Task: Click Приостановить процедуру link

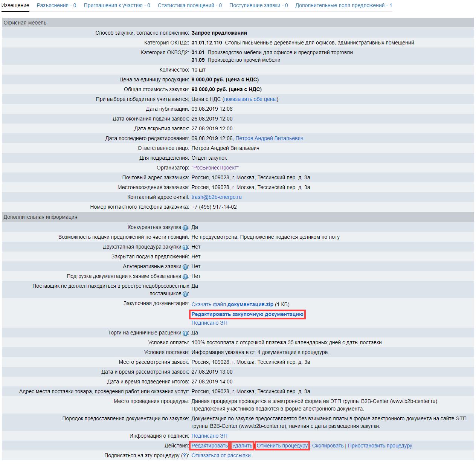Action: pyautogui.click(x=380, y=446)
